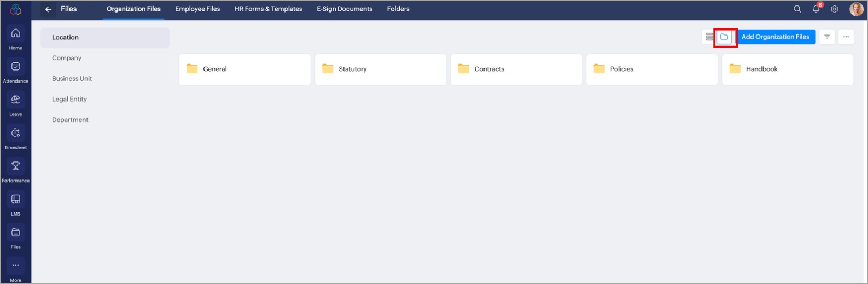Open the Leave module icon
The width and height of the screenshot is (868, 284).
coord(15,100)
